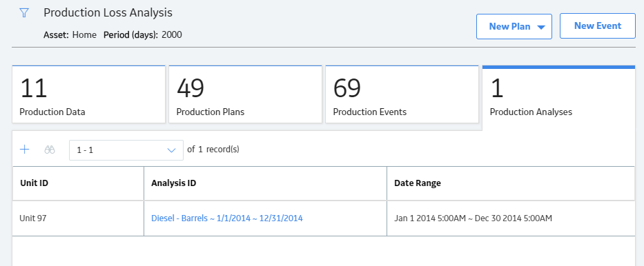
Task: Open the asset filter funnel icon
Action: coord(24,13)
